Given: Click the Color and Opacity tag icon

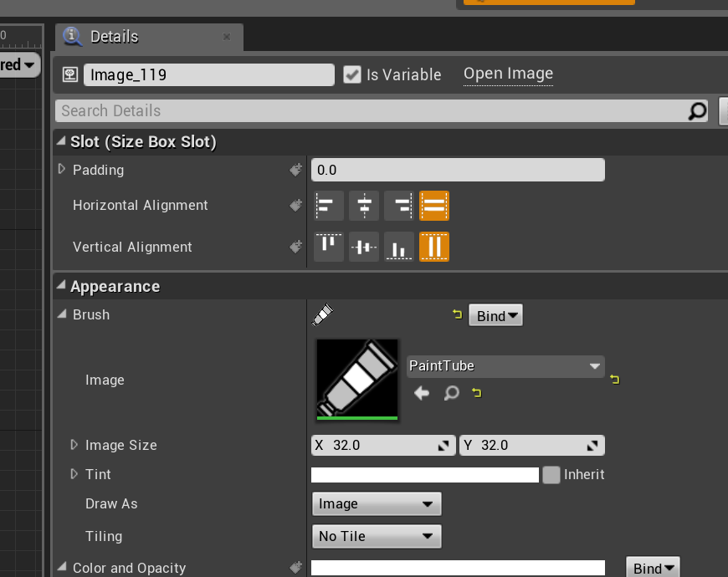Looking at the screenshot, I should tap(295, 567).
